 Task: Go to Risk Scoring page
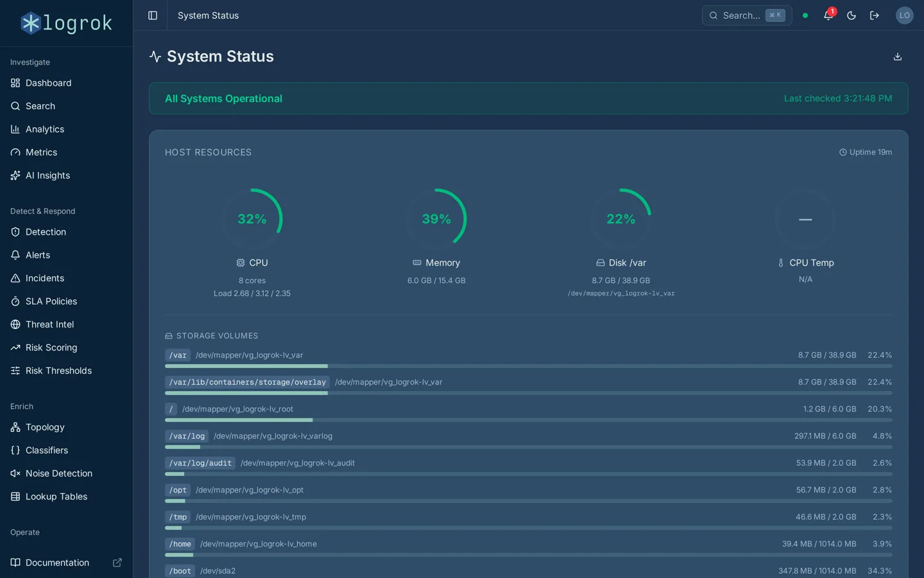[66, 347]
